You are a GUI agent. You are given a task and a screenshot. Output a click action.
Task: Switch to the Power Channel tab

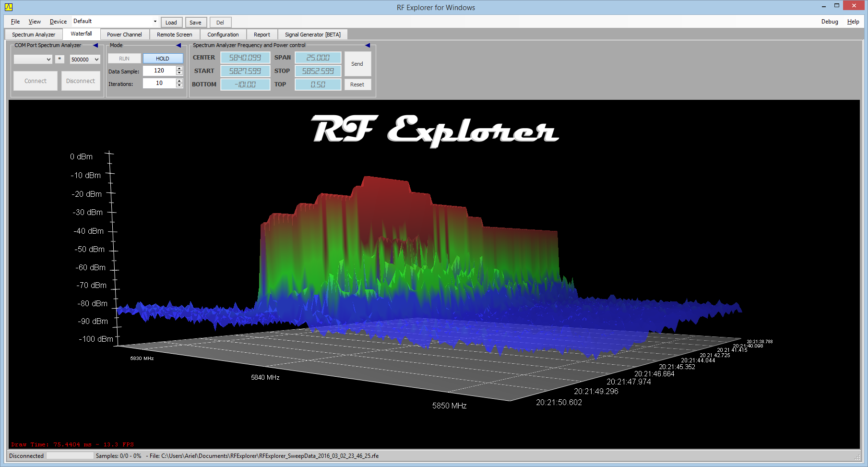tap(124, 35)
